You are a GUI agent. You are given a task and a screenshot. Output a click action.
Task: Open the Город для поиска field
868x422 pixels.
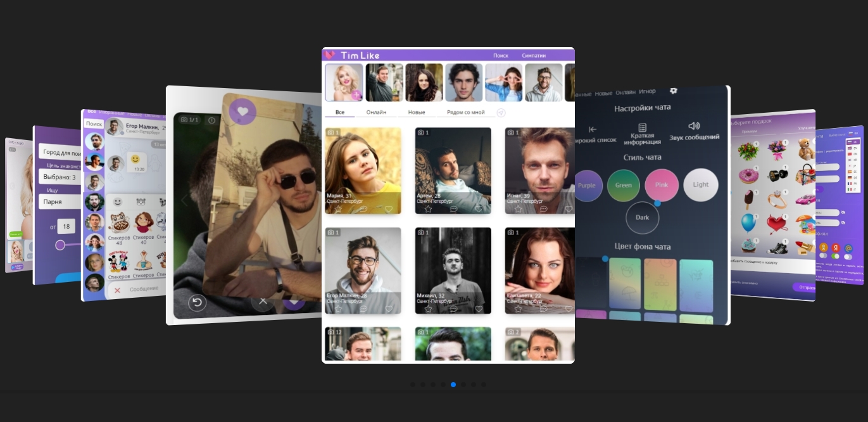click(60, 152)
